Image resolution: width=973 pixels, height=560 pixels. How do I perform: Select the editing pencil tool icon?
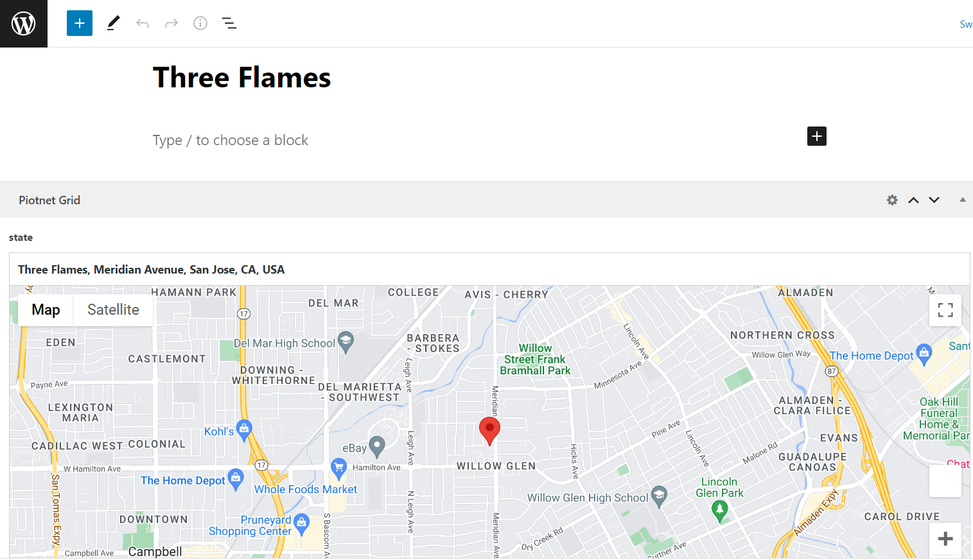tap(113, 23)
